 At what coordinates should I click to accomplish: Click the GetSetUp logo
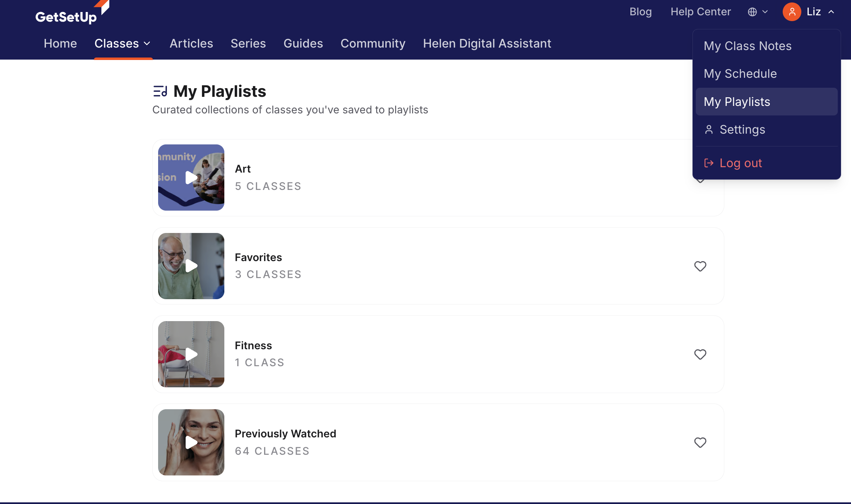tap(72, 12)
